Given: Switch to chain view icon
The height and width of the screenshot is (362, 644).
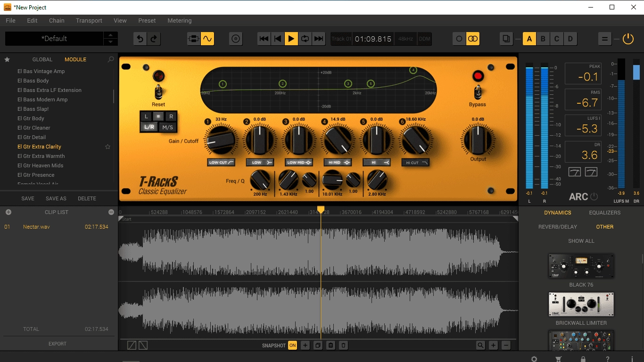Looking at the screenshot, I should pos(193,39).
